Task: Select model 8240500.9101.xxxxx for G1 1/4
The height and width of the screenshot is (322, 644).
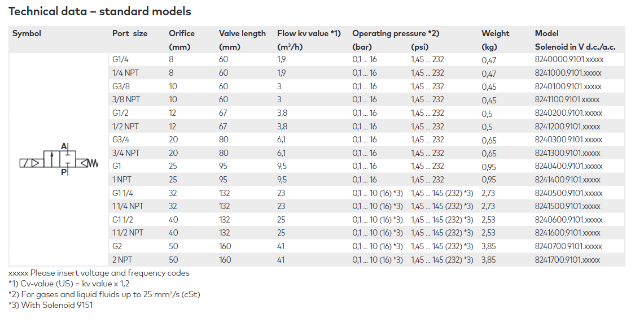Action: [x=568, y=193]
